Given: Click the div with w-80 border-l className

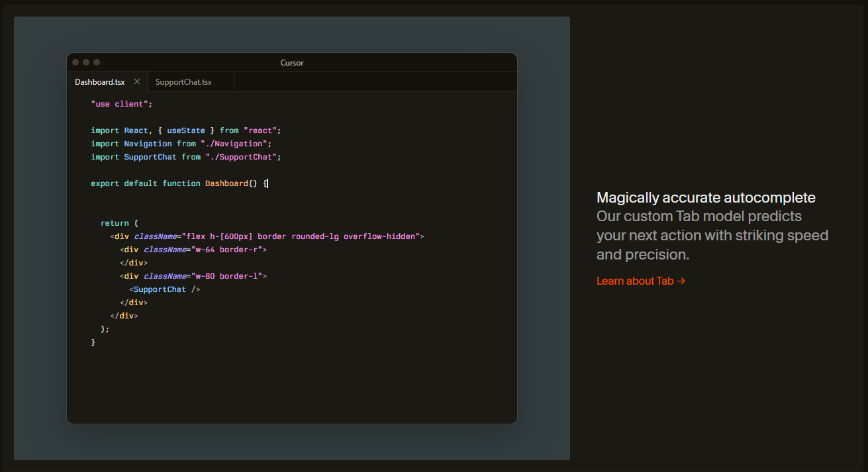Looking at the screenshot, I should [x=193, y=276].
